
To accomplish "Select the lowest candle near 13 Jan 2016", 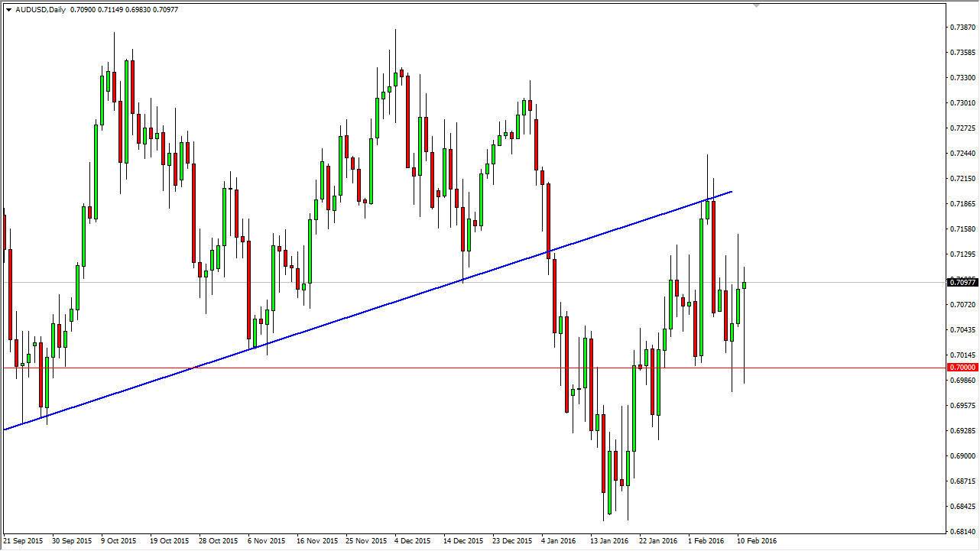I will (609, 481).
